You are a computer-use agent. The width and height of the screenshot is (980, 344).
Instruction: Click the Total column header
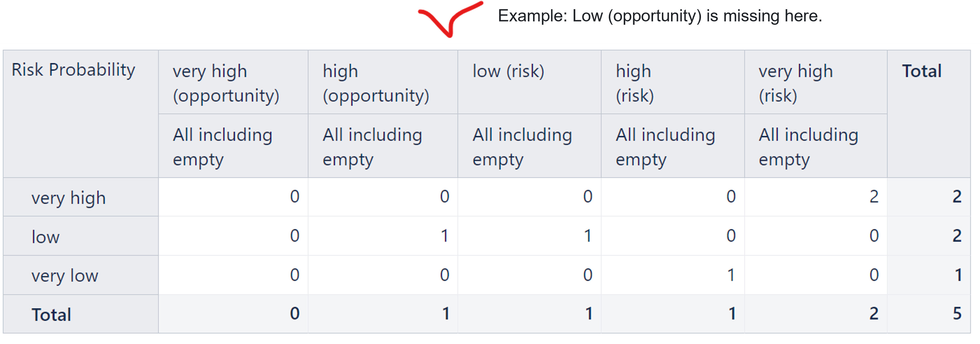pyautogui.click(x=922, y=71)
